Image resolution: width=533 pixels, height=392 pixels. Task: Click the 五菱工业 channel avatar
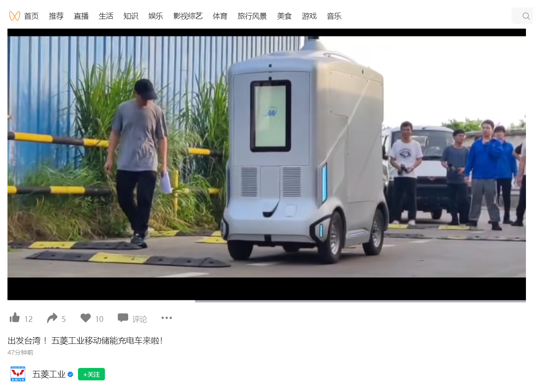tap(17, 374)
